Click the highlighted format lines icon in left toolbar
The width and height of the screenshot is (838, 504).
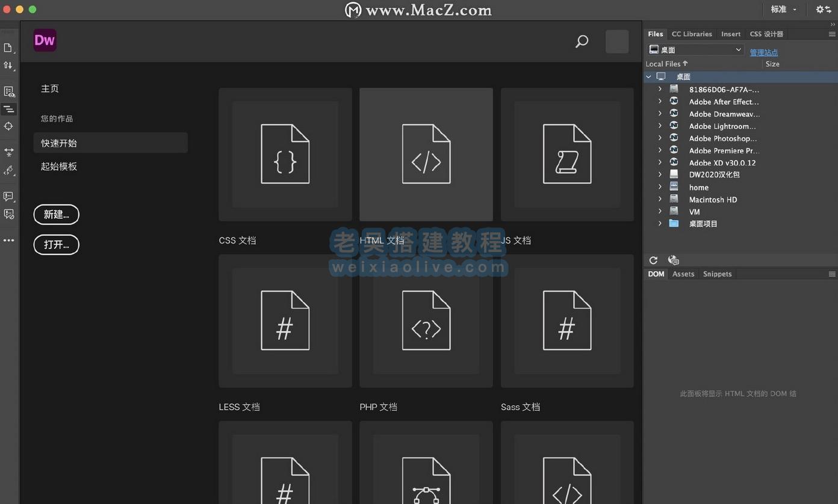tap(8, 109)
